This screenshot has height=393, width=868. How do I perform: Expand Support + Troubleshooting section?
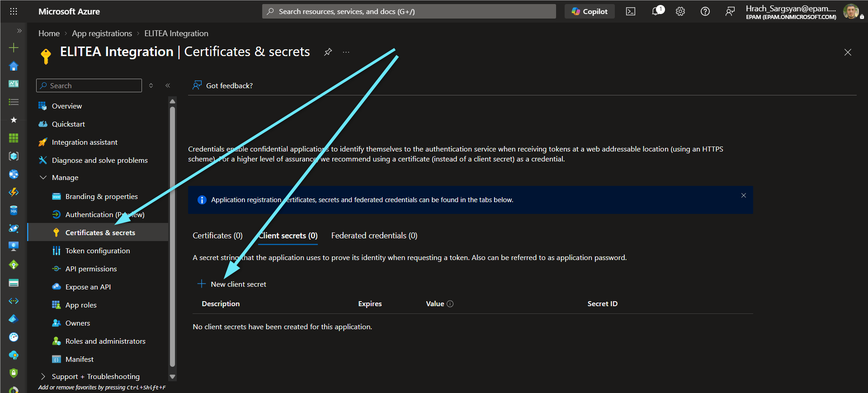pyautogui.click(x=43, y=376)
